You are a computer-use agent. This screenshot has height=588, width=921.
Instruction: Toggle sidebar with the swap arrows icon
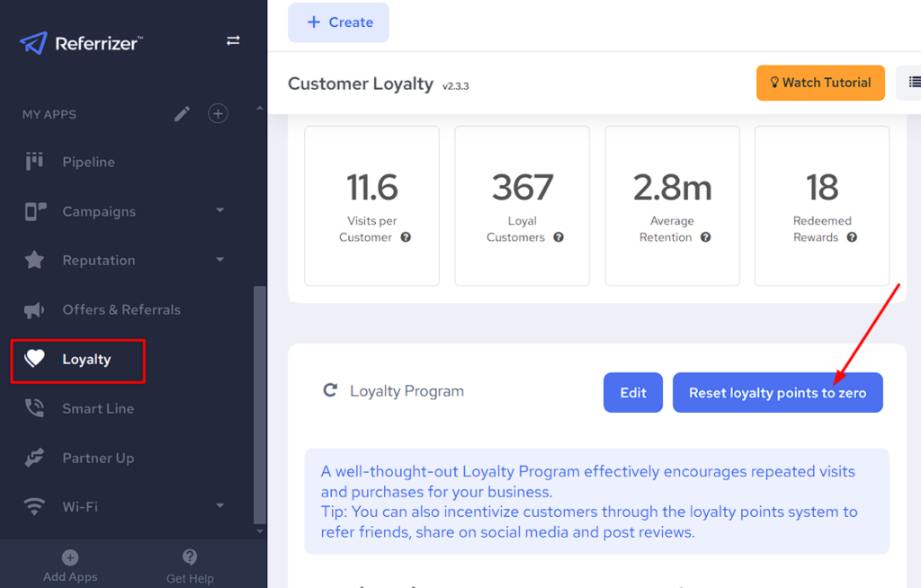click(233, 40)
